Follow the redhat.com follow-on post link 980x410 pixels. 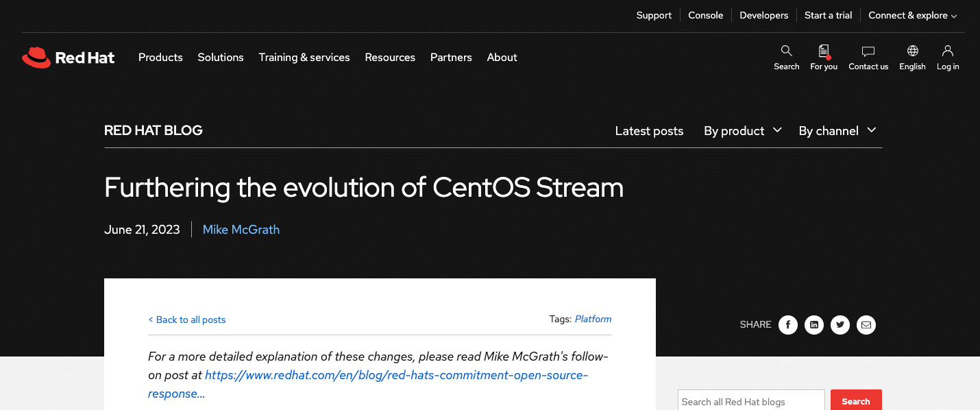pos(368,385)
